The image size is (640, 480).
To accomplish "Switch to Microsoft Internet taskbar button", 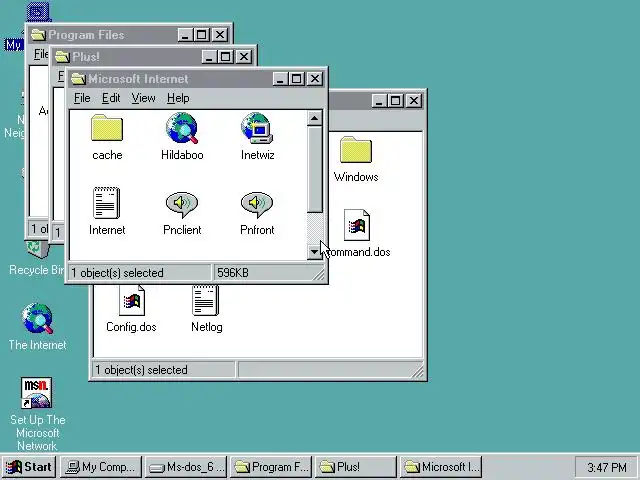I will coord(441,467).
